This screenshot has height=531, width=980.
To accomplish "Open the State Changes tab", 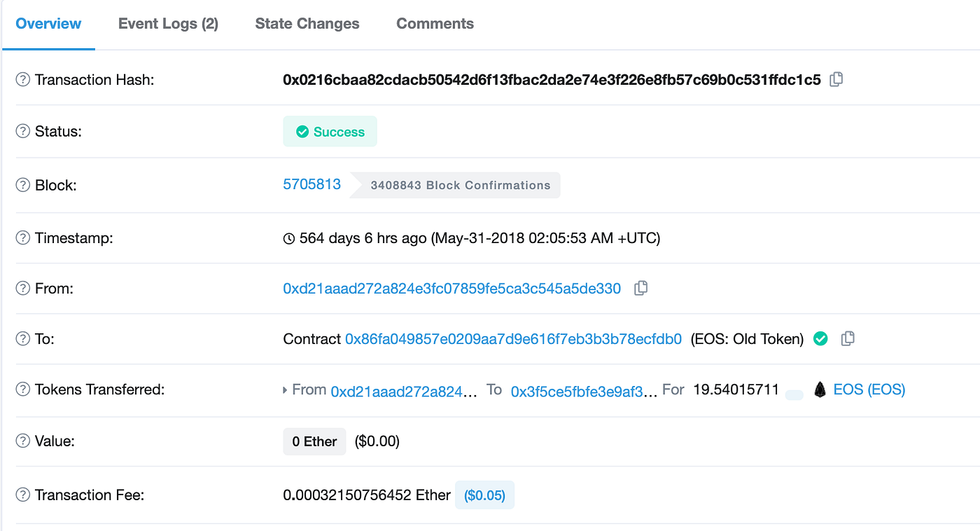I will 307,24.
